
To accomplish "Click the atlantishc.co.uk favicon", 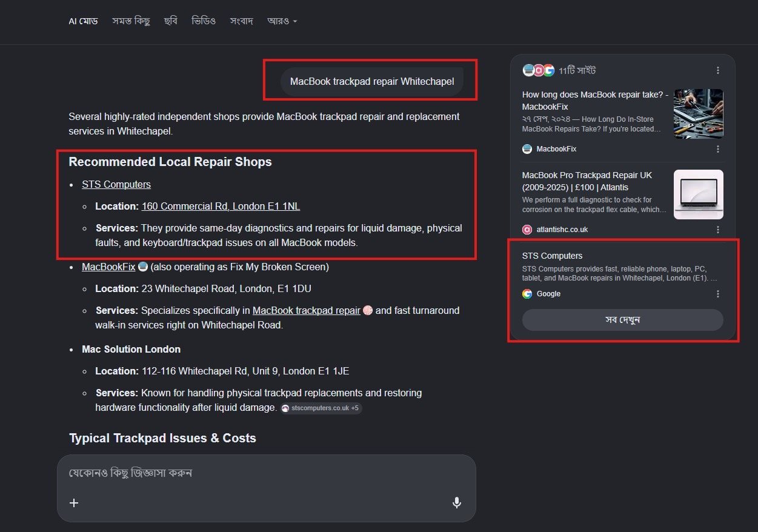I will pyautogui.click(x=527, y=230).
